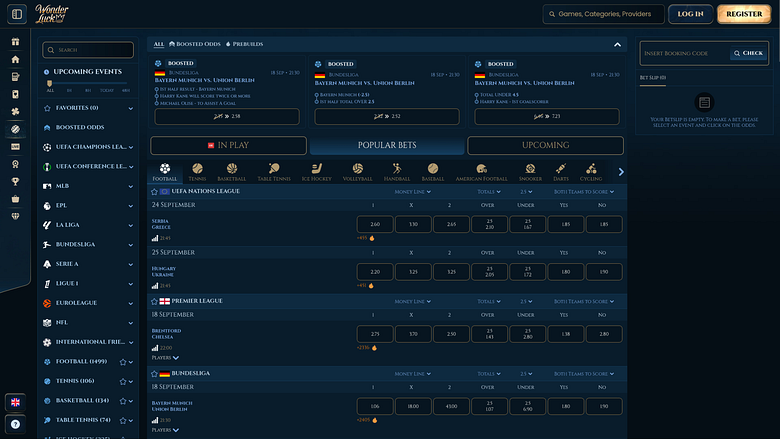Click the Check booking code button

click(749, 53)
